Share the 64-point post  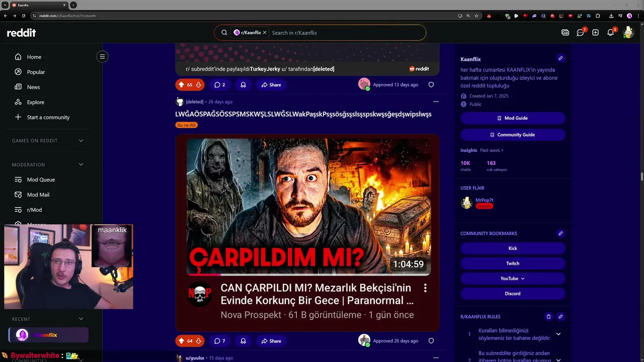271,341
